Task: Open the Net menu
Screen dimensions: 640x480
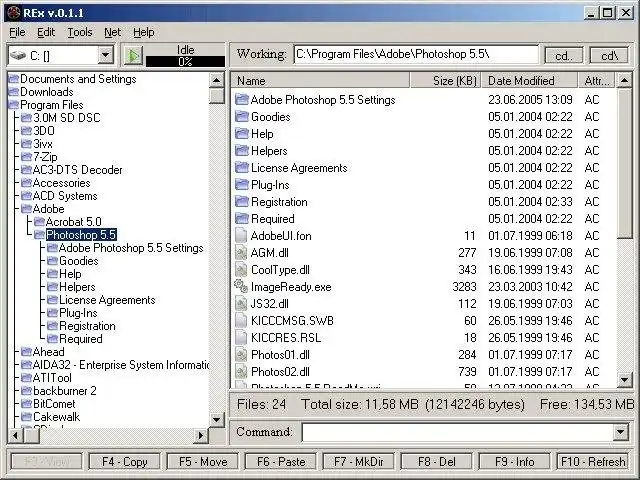Action: [112, 32]
